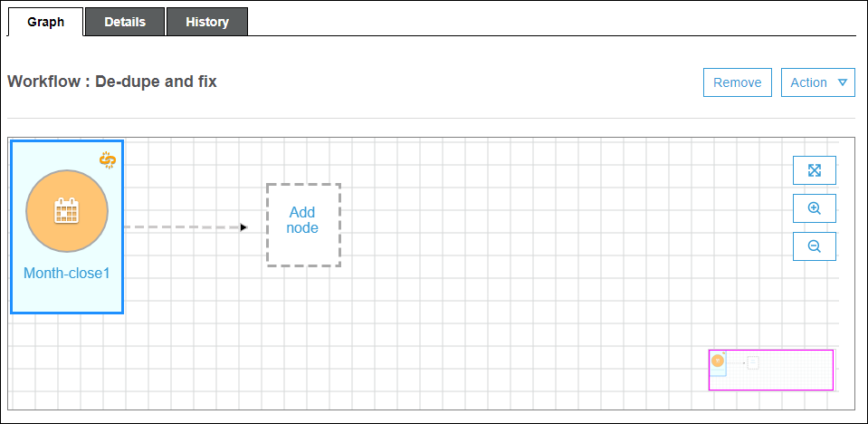Viewport: 868px width, 424px height.
Task: Click the calendar icon in Month-close1 node
Action: (x=67, y=211)
